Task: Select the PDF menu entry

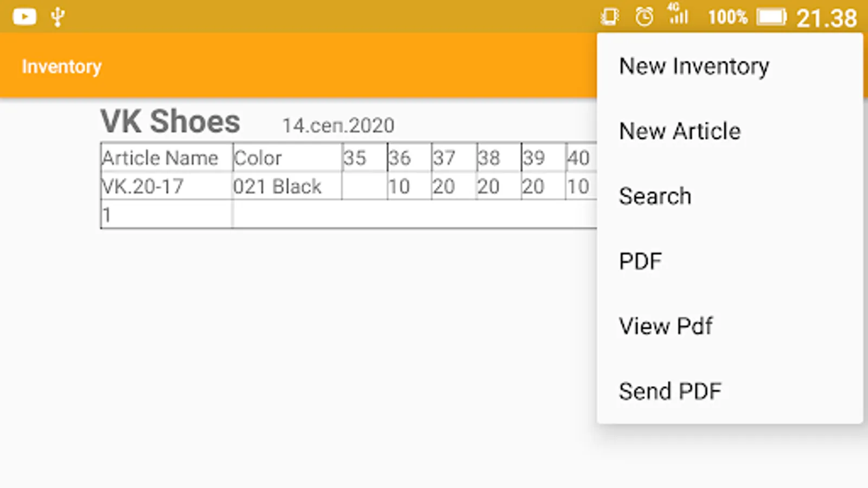Action: point(641,261)
